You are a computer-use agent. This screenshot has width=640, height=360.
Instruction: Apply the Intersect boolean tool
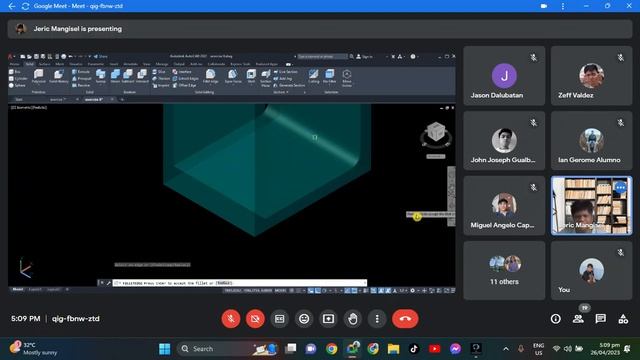coord(142,76)
